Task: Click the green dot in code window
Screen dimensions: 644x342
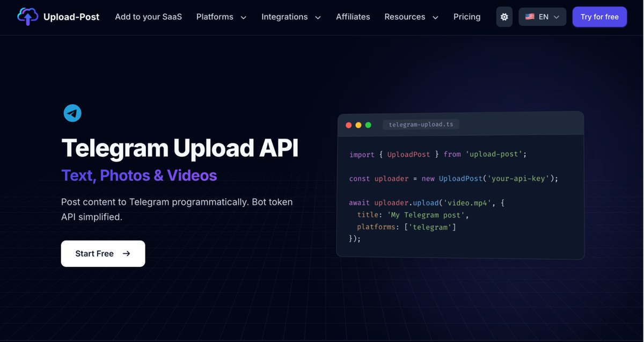Action: tap(368, 125)
